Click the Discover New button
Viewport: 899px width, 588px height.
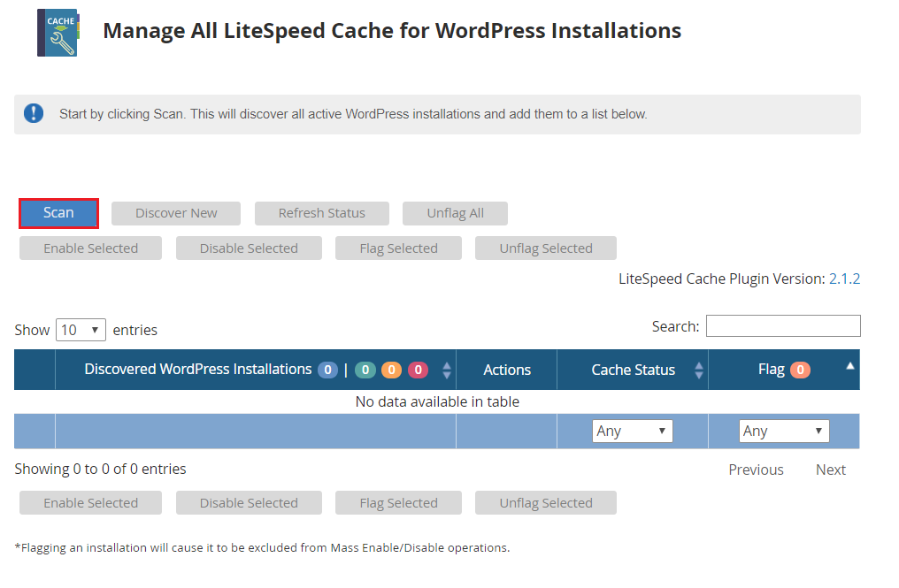pos(176,213)
